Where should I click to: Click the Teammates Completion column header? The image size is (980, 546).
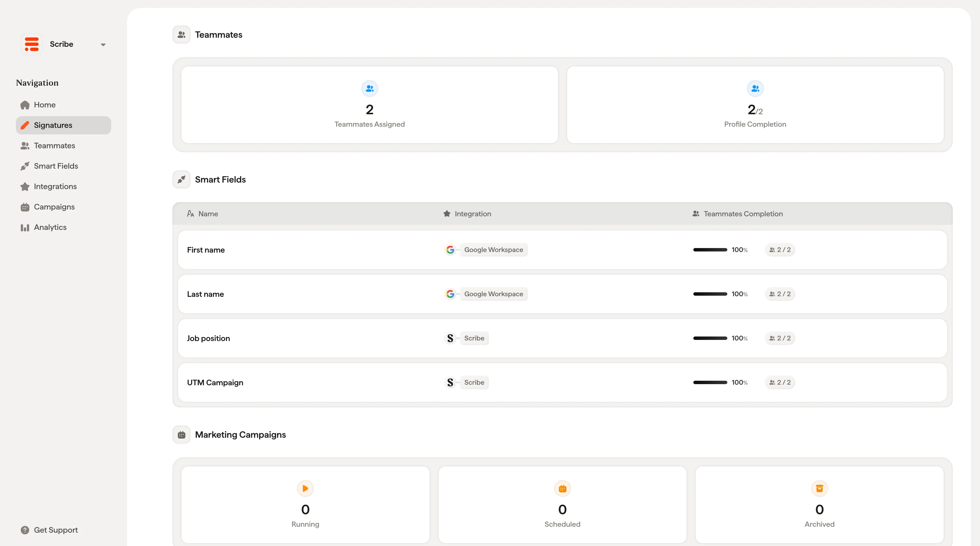click(x=737, y=214)
